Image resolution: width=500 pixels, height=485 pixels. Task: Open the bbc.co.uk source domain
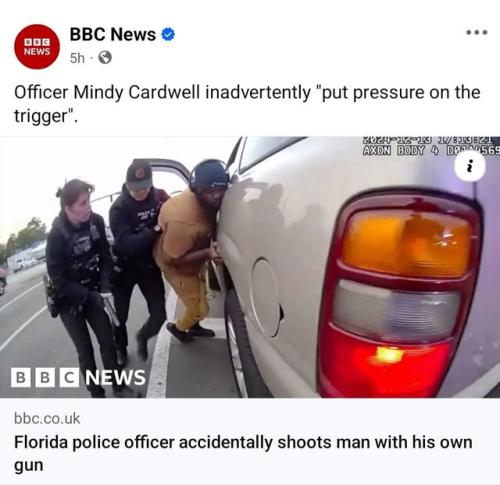point(47,418)
